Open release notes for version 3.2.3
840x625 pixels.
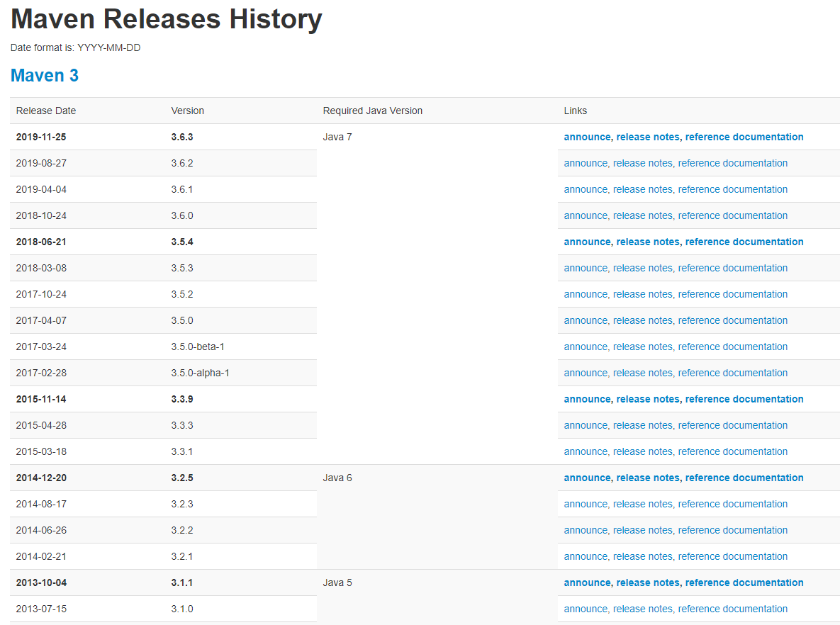tap(643, 505)
